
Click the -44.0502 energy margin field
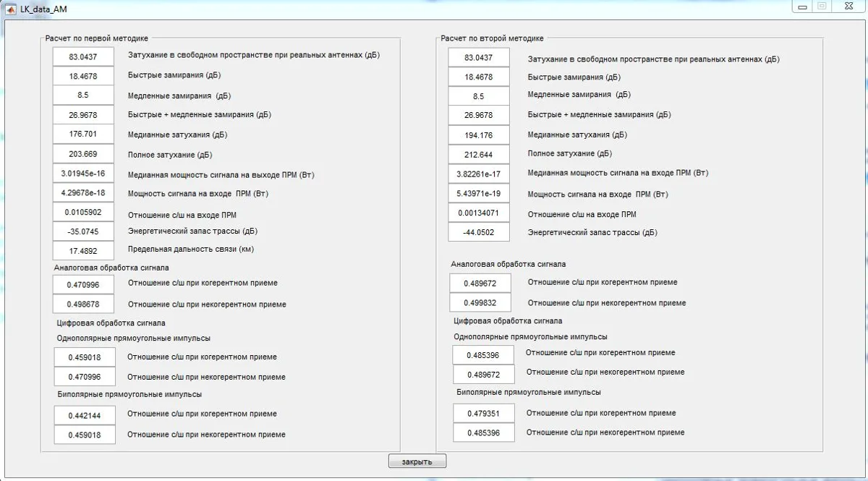click(x=479, y=232)
